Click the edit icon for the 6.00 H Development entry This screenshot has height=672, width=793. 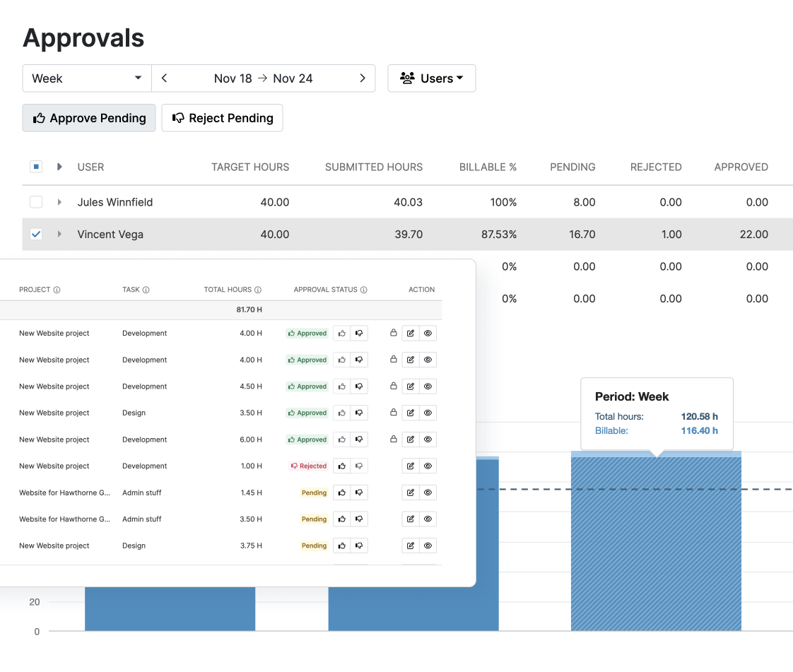point(410,439)
